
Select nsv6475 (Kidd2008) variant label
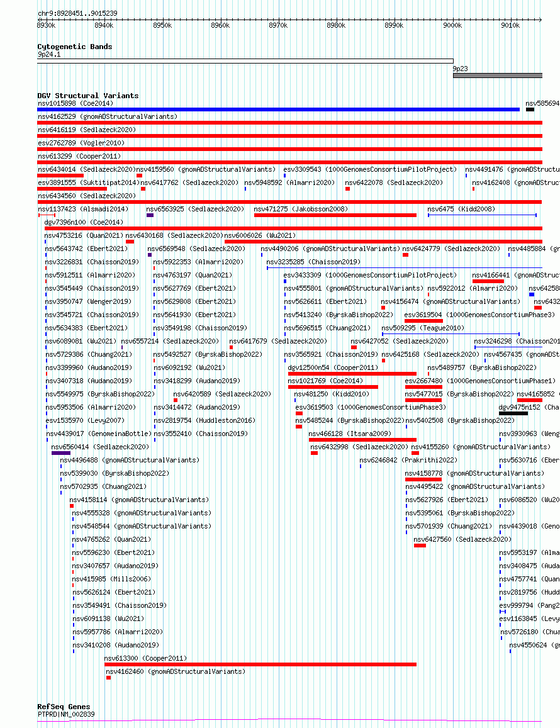pyautogui.click(x=461, y=209)
